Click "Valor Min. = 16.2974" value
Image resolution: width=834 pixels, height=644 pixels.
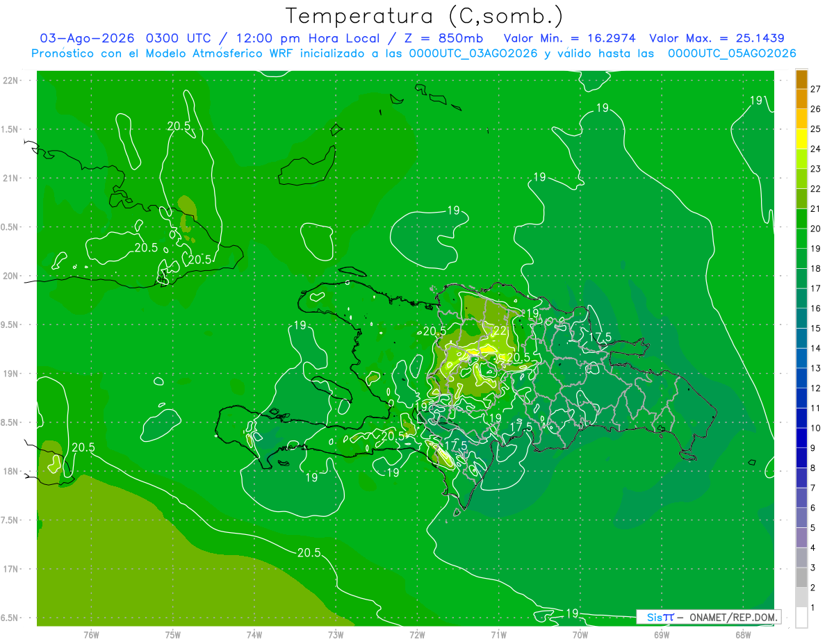570,38
